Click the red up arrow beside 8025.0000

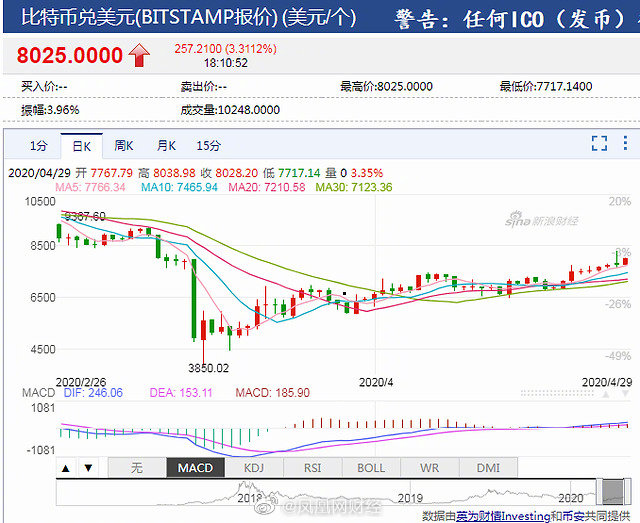pos(139,55)
